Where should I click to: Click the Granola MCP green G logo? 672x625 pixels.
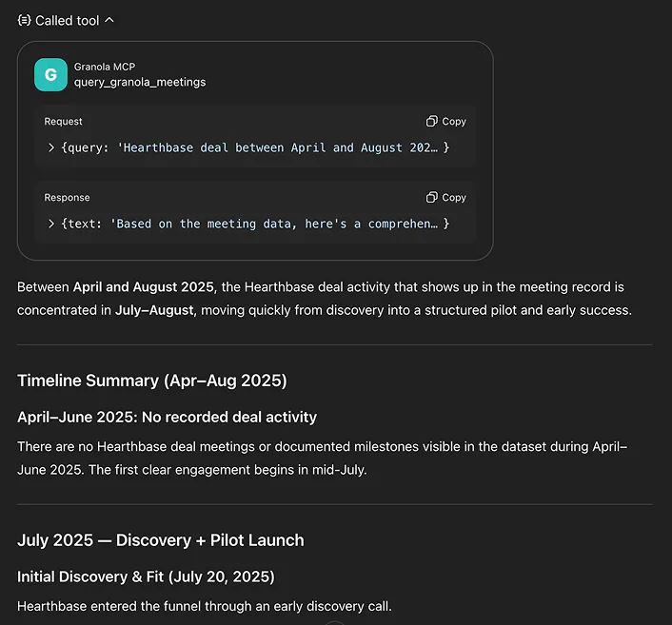coord(50,75)
